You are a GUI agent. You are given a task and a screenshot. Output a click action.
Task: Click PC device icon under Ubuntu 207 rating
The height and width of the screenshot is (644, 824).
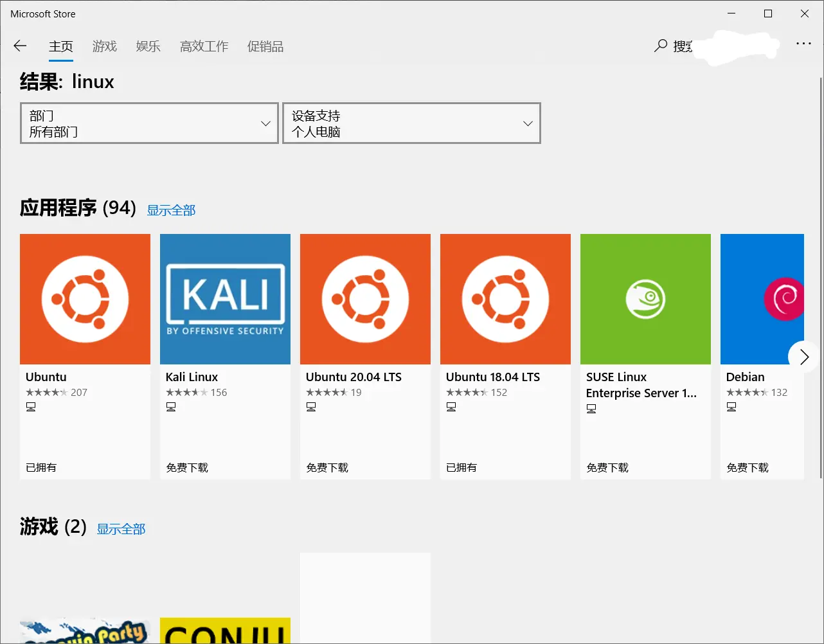[31, 407]
